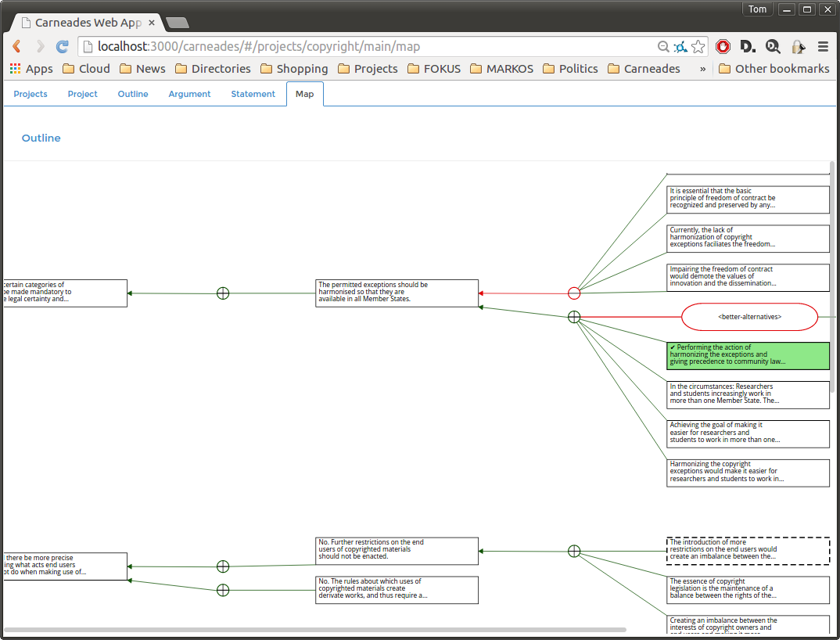This screenshot has height=640, width=840.
Task: Reload the page with refresh icon
Action: (x=62, y=47)
